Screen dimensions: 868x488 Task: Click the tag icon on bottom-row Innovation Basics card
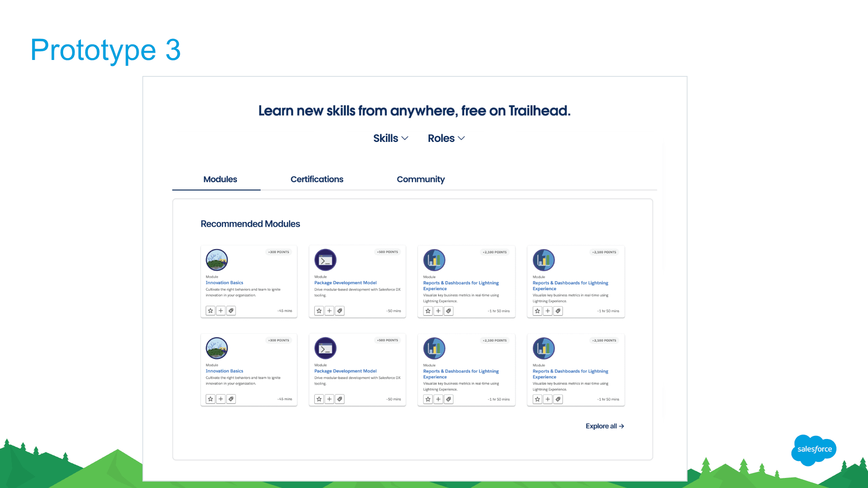point(231,399)
